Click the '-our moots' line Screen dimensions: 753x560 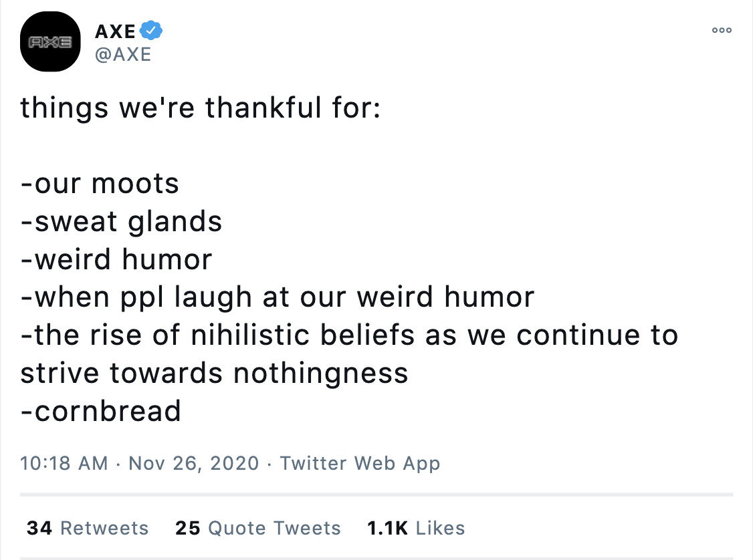(100, 183)
